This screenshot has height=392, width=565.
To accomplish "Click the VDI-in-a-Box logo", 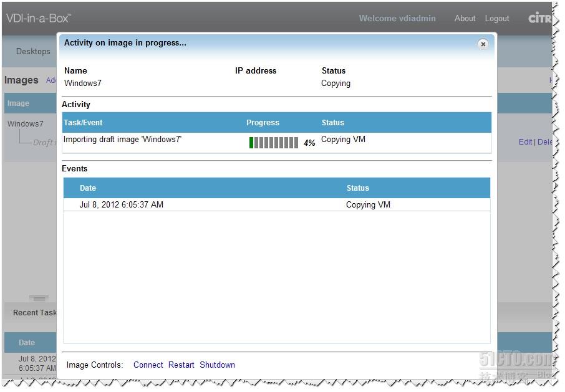I will (39, 18).
